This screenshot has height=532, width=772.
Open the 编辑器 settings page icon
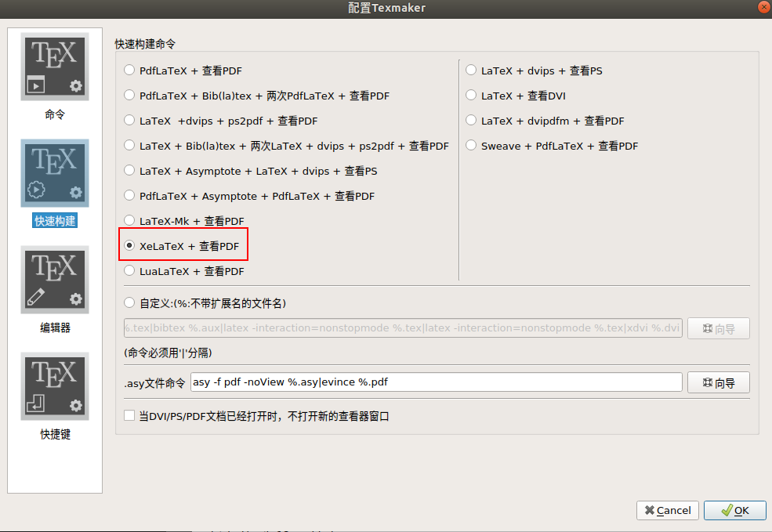55,280
